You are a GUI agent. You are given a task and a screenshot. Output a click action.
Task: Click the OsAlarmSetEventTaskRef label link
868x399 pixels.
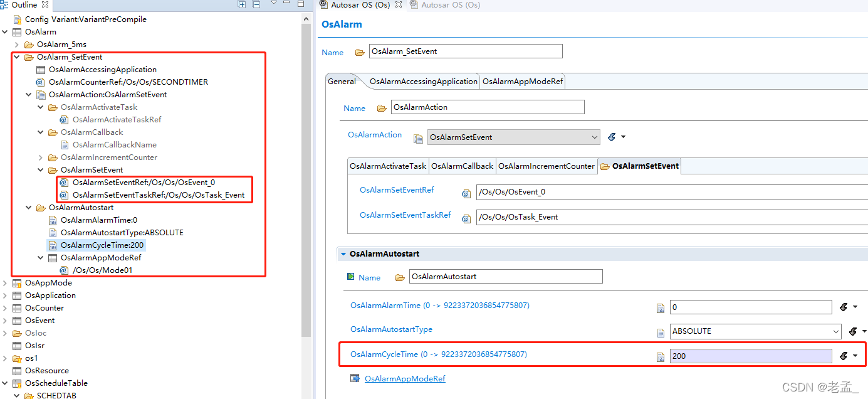(x=405, y=215)
